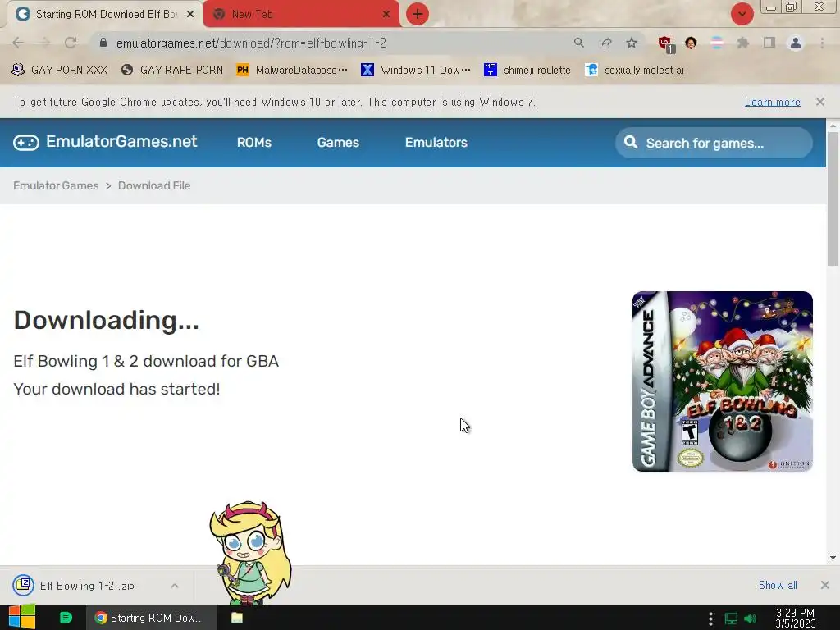The width and height of the screenshot is (840, 630).
Task: Open the Chrome profile avatar
Action: tap(796, 43)
